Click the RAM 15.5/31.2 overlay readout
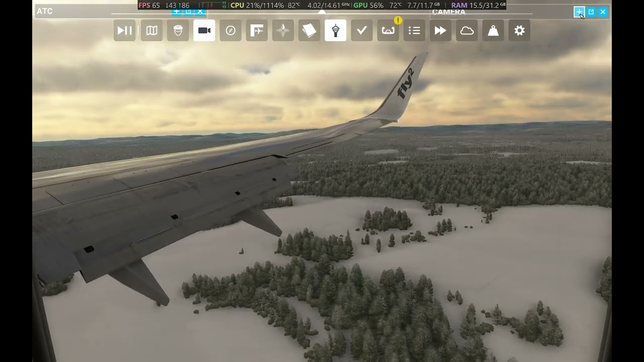 click(478, 5)
